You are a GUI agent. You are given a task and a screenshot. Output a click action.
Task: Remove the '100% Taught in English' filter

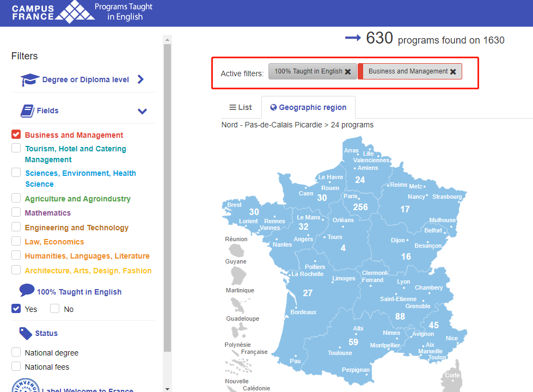pos(348,72)
